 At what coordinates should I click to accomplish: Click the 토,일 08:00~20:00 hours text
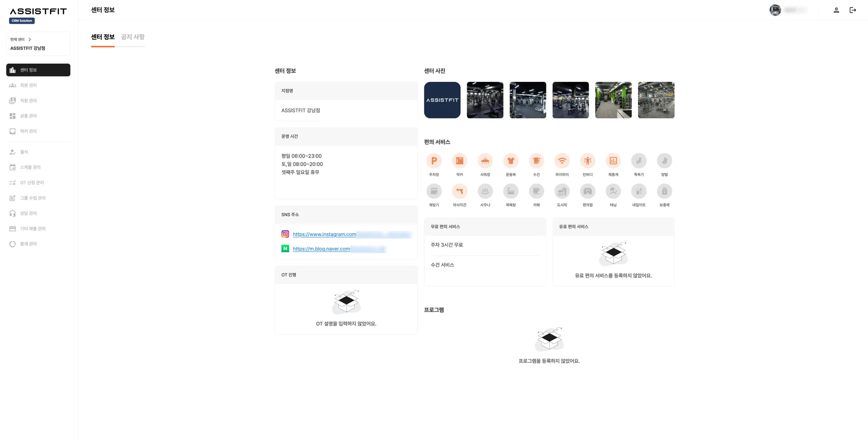click(x=302, y=164)
